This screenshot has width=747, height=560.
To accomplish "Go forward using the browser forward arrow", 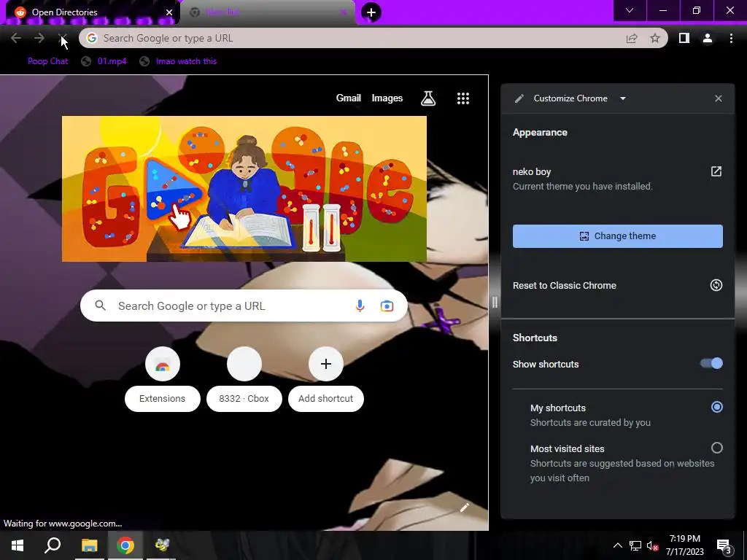I will pyautogui.click(x=39, y=38).
